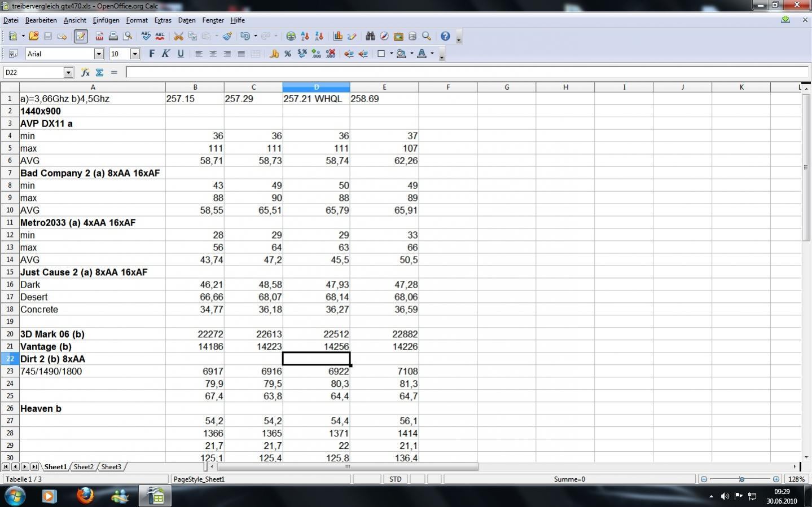The image size is (812, 507).
Task: Select the Format Paintbrush icon
Action: [227, 36]
